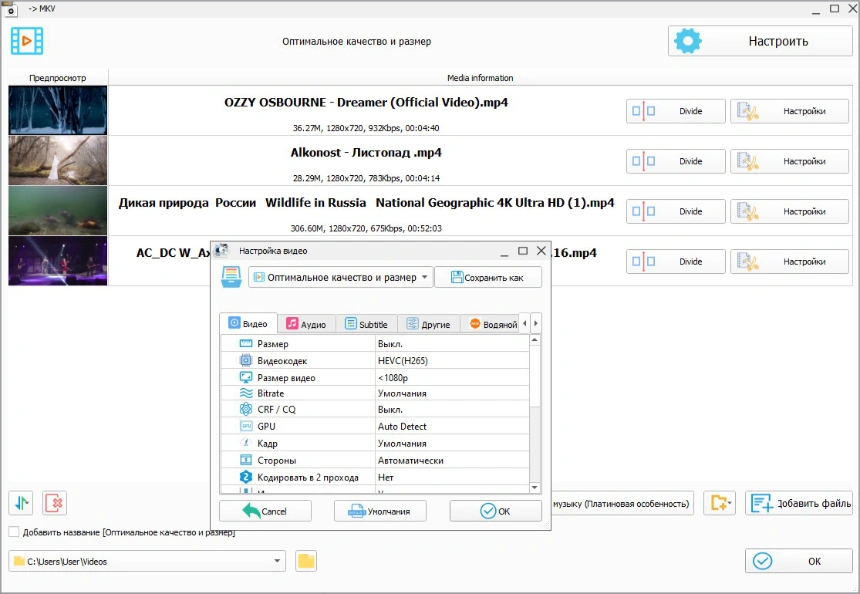Click Media information column header
Screen dimensions: 860x594
(x=480, y=78)
